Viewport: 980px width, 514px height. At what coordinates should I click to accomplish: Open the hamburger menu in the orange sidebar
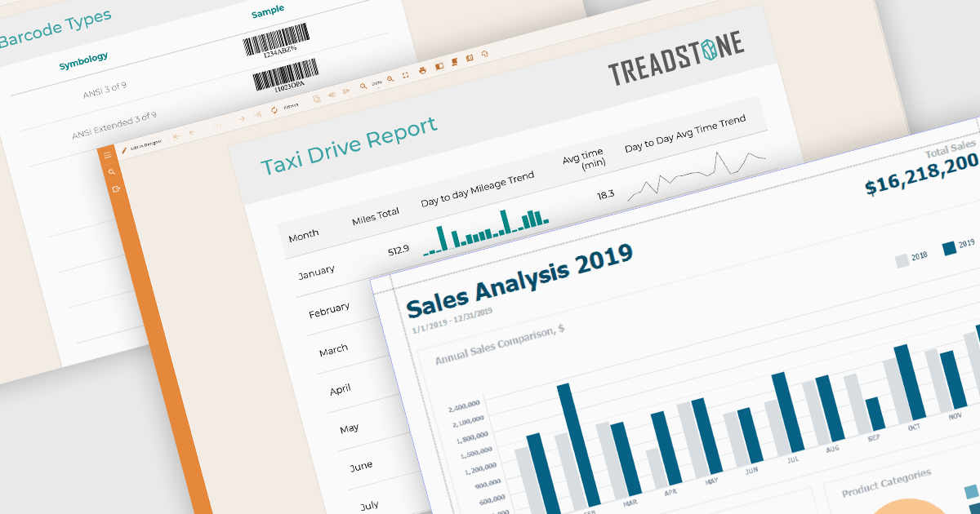coord(107,154)
